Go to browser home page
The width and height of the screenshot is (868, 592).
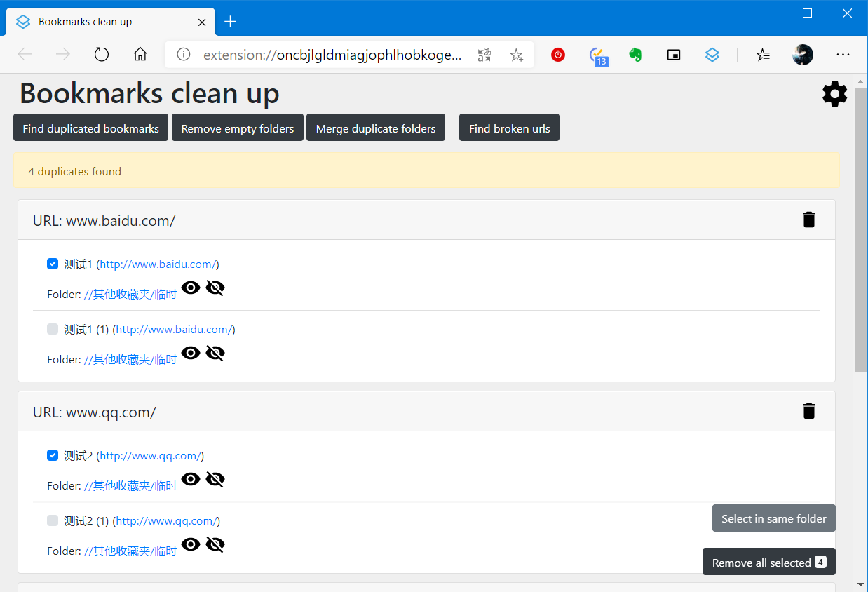[x=140, y=55]
